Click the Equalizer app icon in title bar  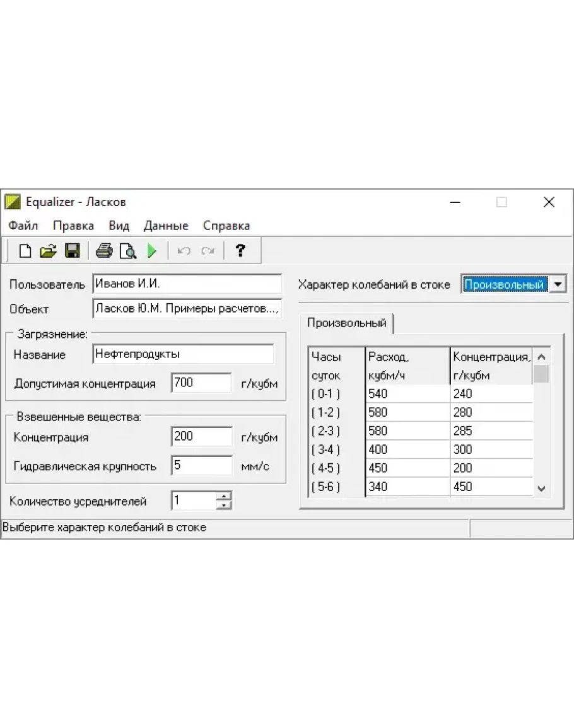click(13, 202)
